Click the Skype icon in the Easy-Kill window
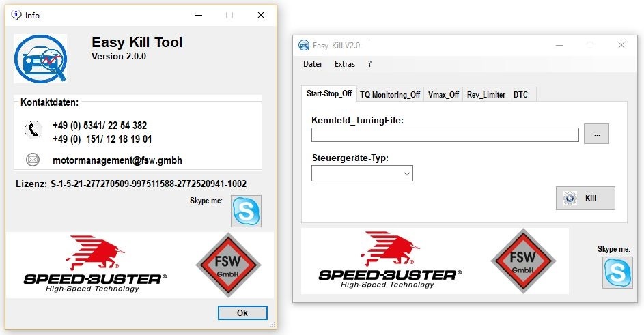644x335 pixels. [x=617, y=272]
